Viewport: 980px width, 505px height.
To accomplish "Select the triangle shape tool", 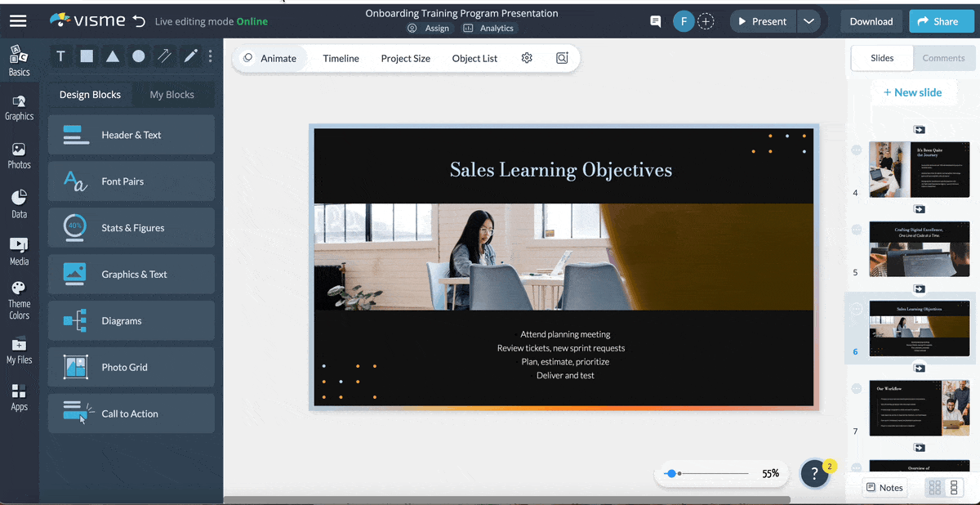I will coord(113,56).
